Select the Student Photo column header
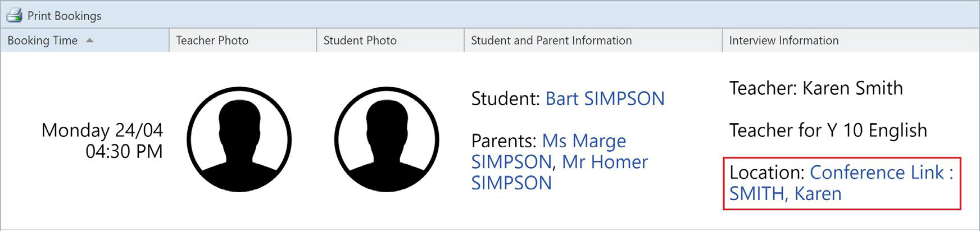 [391, 40]
